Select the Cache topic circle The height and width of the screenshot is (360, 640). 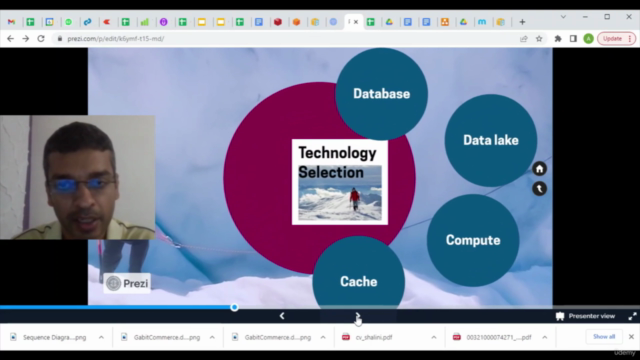[x=358, y=274]
